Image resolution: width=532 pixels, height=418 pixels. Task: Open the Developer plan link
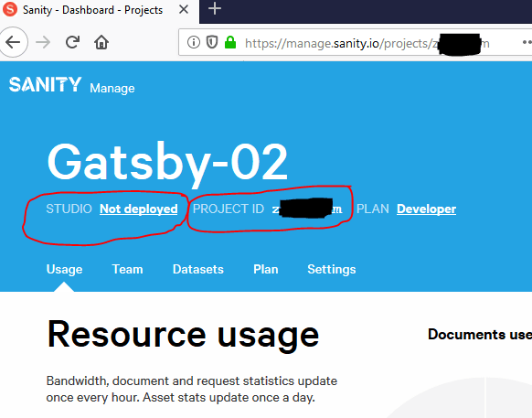[x=427, y=209]
